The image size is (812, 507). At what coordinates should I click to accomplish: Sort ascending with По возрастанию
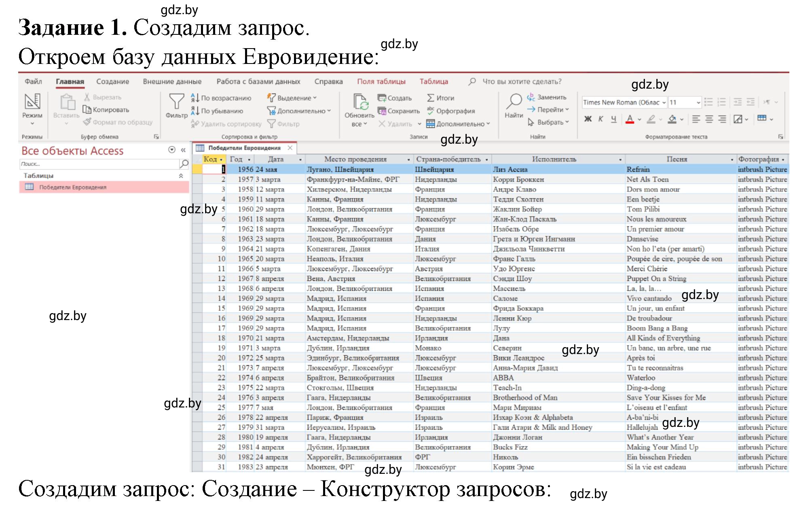point(221,98)
